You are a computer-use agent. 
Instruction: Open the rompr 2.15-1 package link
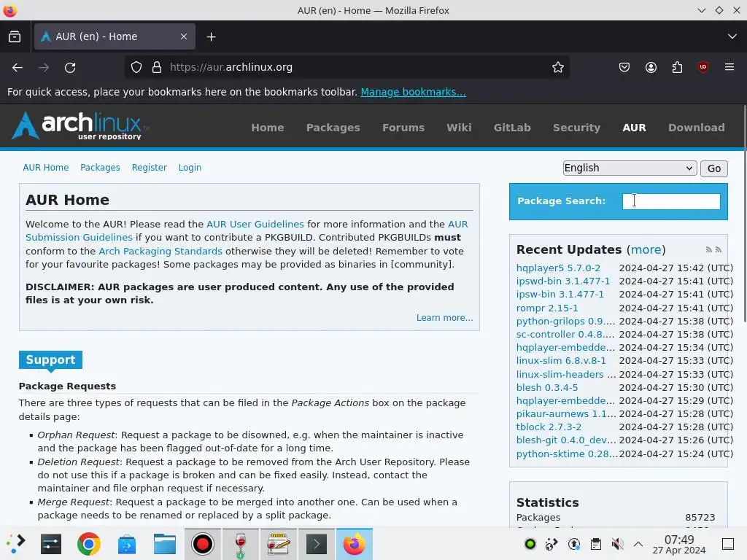point(547,308)
